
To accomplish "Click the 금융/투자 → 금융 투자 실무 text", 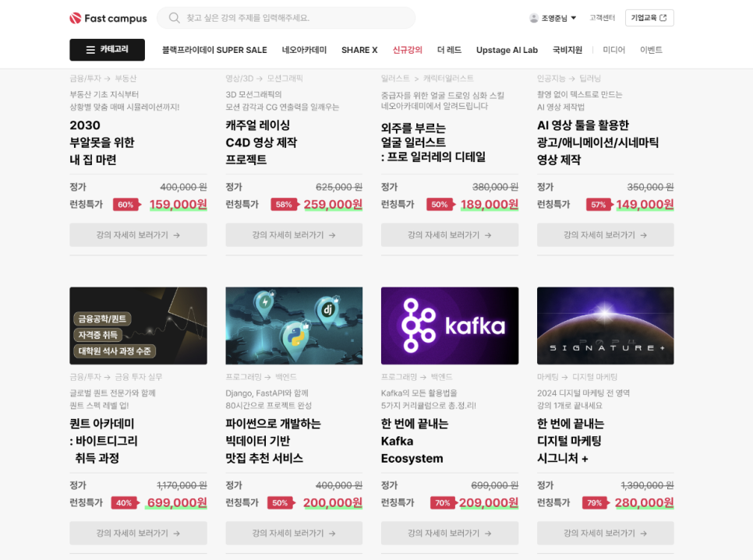I will tap(115, 377).
